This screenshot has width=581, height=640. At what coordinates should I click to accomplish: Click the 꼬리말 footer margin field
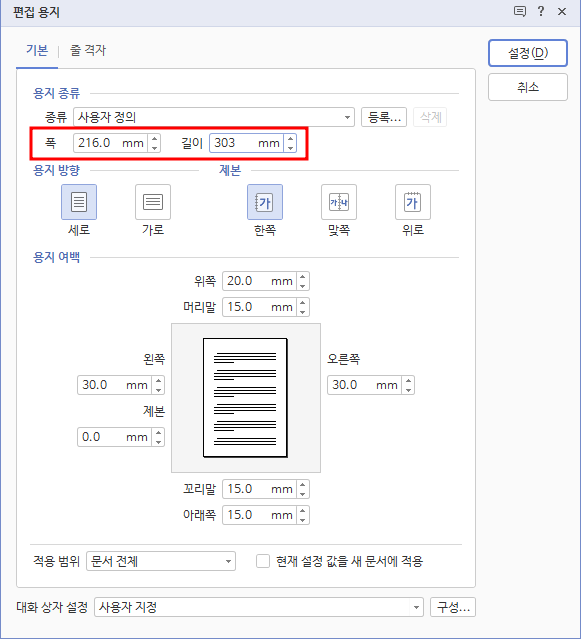click(259, 489)
